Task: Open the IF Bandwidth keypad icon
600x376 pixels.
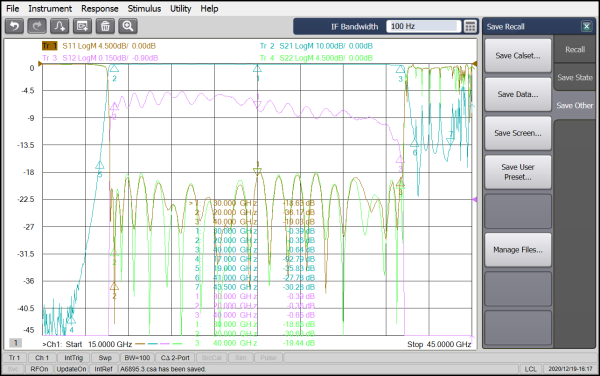Action: pyautogui.click(x=470, y=26)
